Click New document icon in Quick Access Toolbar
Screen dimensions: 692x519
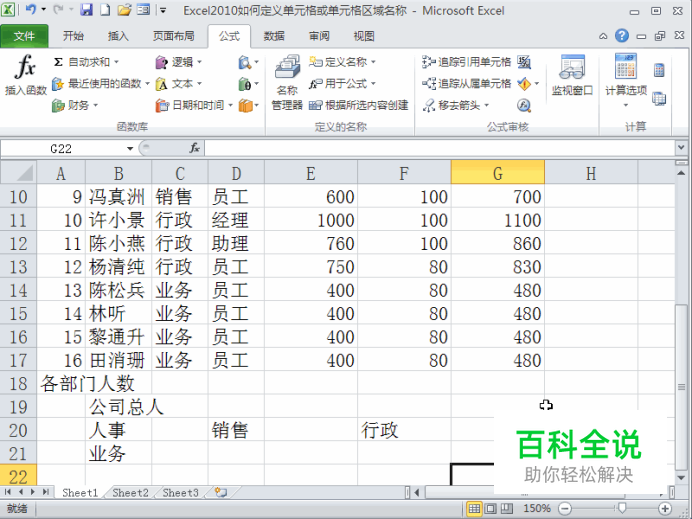pos(105,9)
